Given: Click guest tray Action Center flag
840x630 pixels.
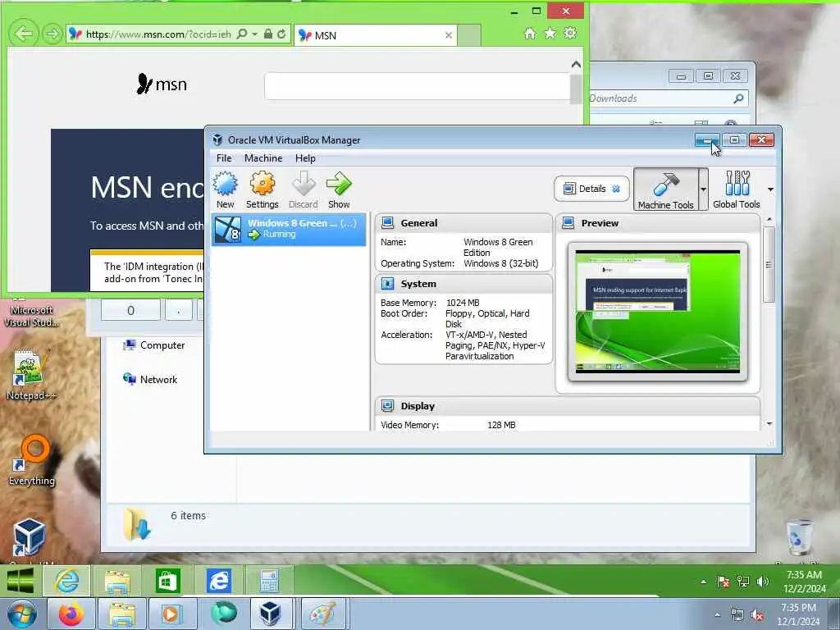Looking at the screenshot, I should (724, 582).
